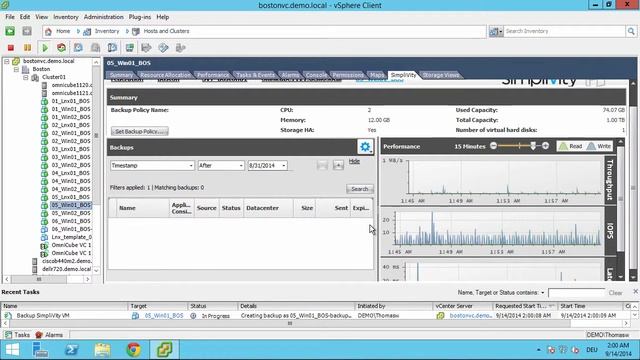Click the In Progress status icon
640x360 pixels.
[193, 316]
